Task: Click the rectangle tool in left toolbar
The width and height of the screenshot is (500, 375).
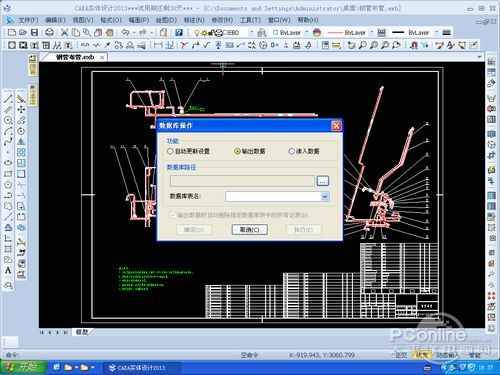Action: [8, 174]
